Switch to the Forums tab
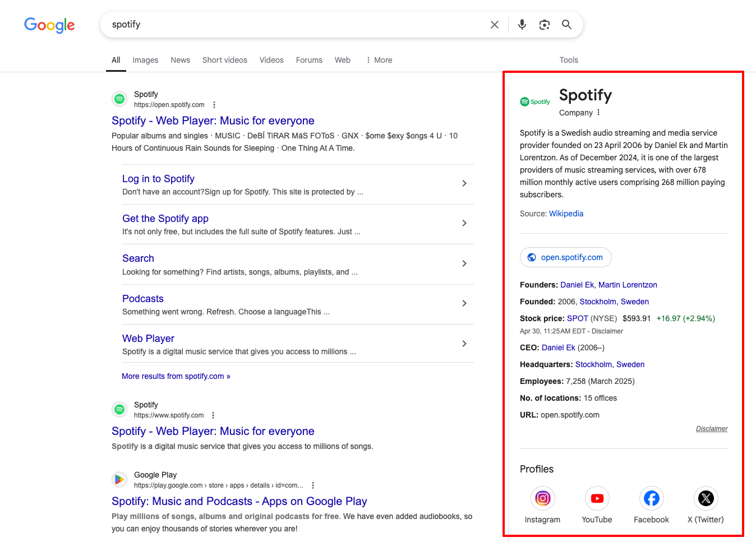This screenshot has width=756, height=542. [x=309, y=60]
